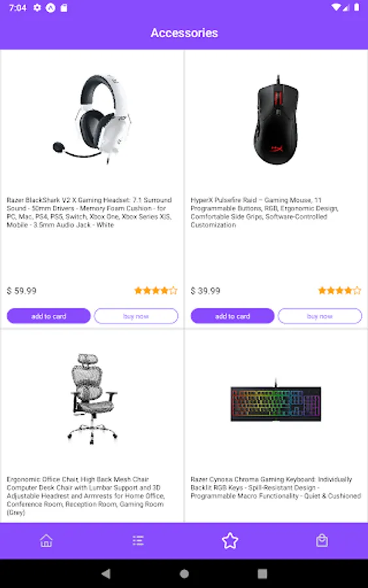The image size is (368, 588).
Task: Open the black HyperX mouse image
Action: pyautogui.click(x=276, y=120)
